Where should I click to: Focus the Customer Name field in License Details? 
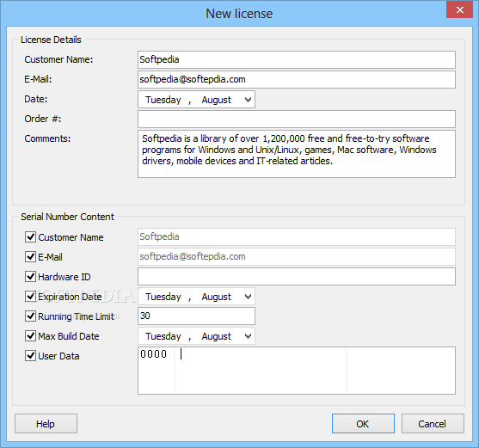(x=297, y=59)
